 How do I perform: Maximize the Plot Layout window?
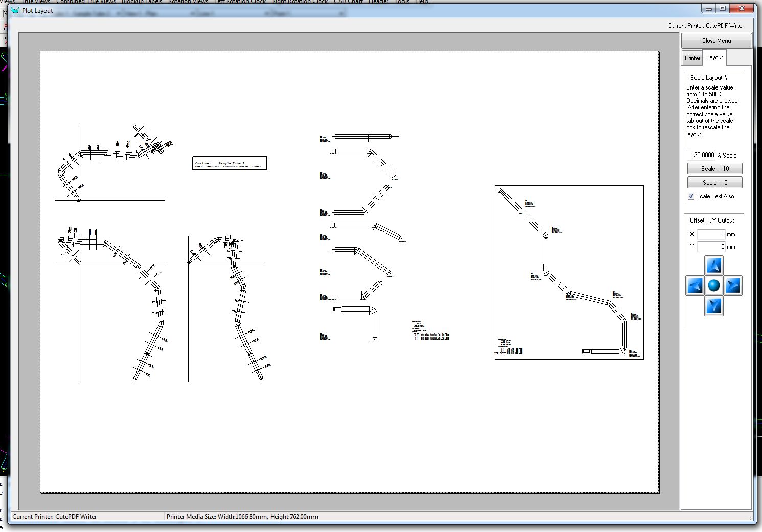[x=723, y=9]
